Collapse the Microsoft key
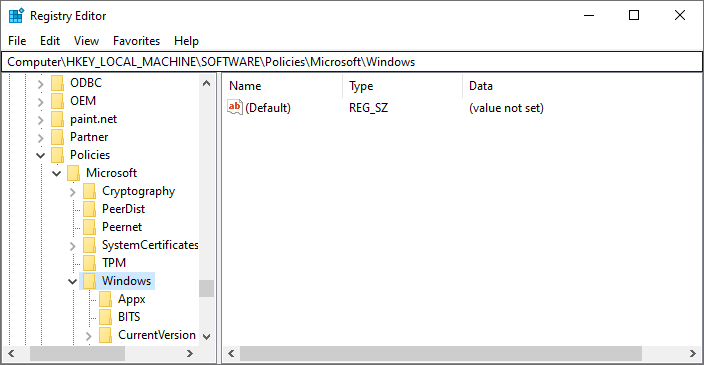This screenshot has height=365, width=704. point(57,173)
